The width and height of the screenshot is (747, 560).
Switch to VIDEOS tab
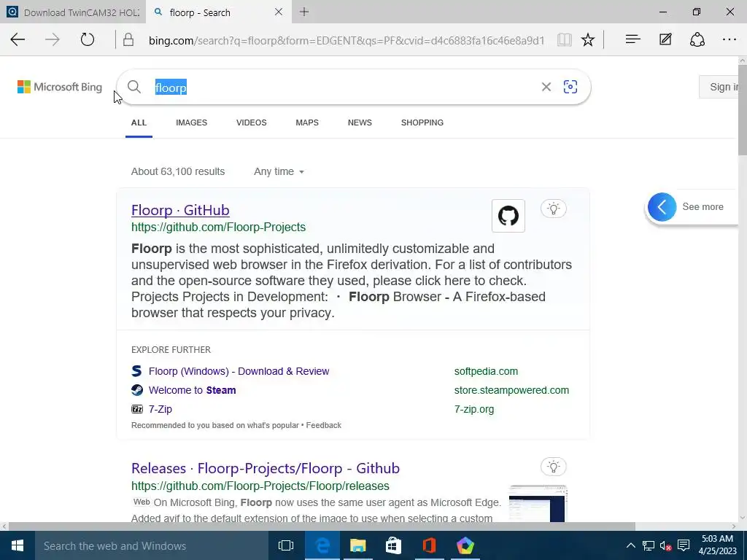(x=252, y=122)
